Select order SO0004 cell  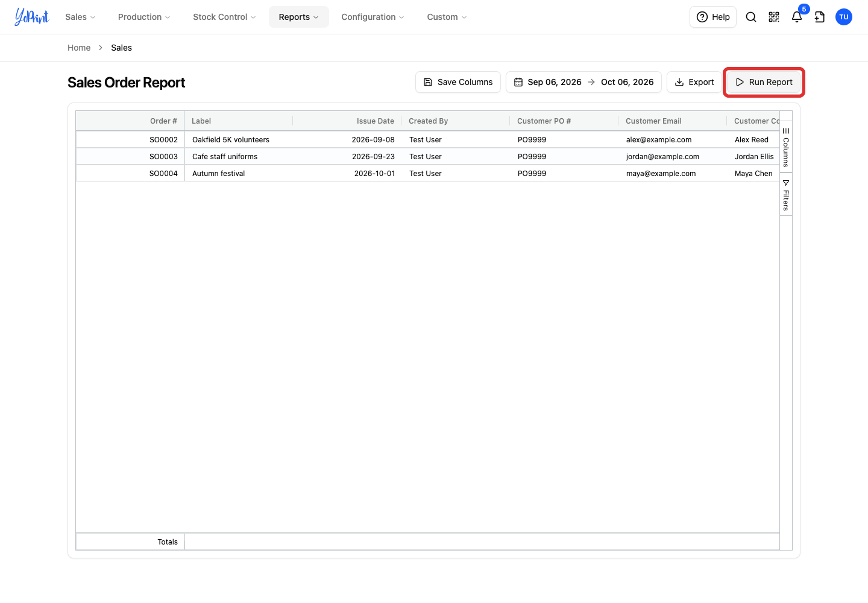[x=130, y=173]
